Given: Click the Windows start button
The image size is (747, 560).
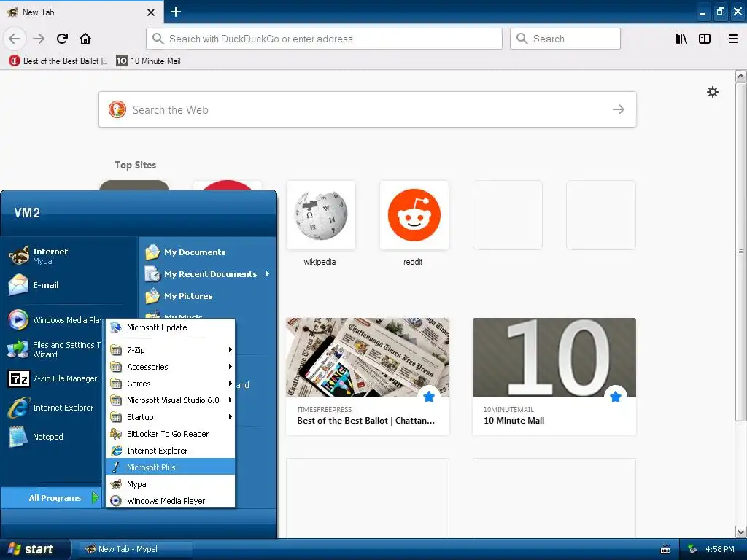Looking at the screenshot, I should tap(34, 549).
